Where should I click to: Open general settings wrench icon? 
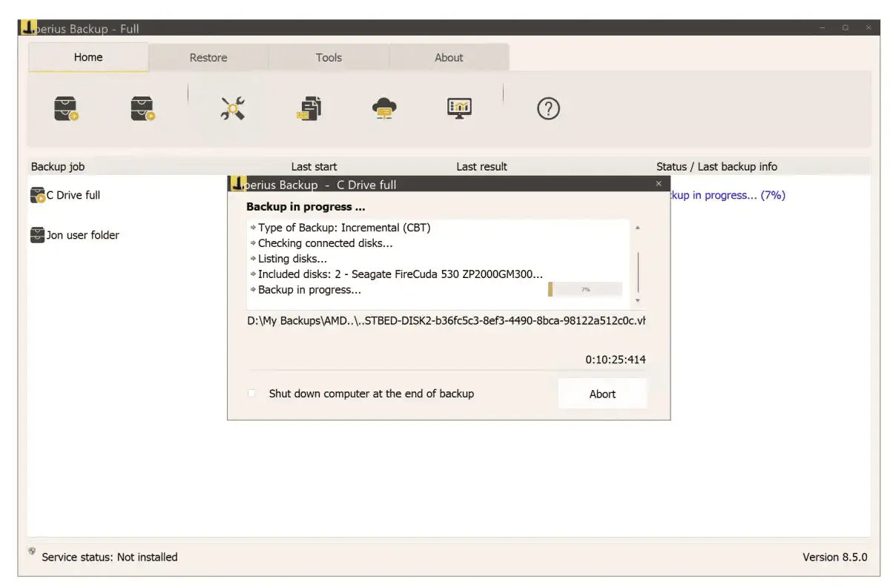point(233,109)
